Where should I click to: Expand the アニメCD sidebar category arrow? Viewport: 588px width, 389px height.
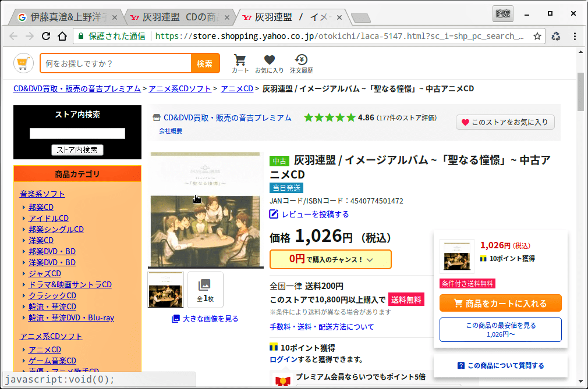(x=24, y=349)
